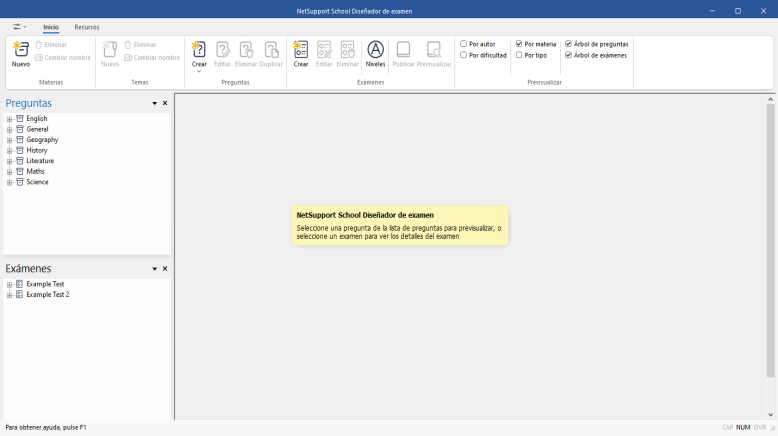
Task: Switch to the Recursos tab
Action: (87, 27)
